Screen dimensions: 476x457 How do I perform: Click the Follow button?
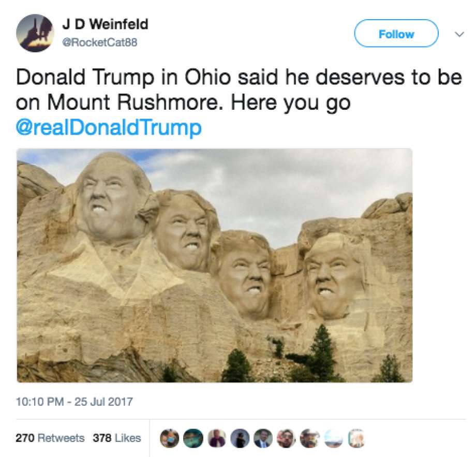coord(396,34)
